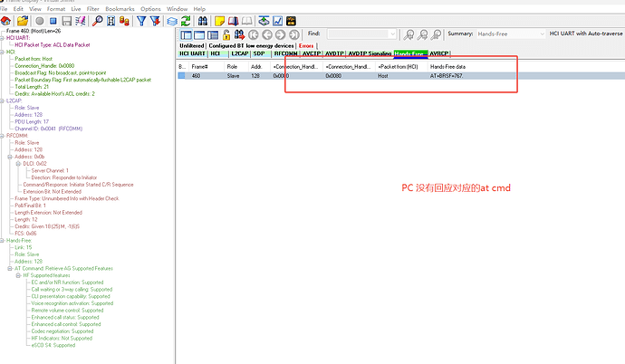Collapse the HF Supported features node
The image size is (625, 364).
18,275
